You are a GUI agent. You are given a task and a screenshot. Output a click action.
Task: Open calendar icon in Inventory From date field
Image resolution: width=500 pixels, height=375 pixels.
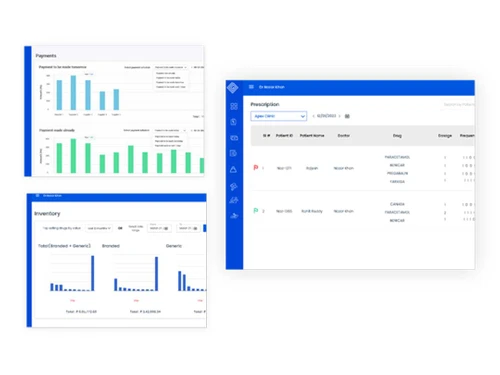pos(166,228)
